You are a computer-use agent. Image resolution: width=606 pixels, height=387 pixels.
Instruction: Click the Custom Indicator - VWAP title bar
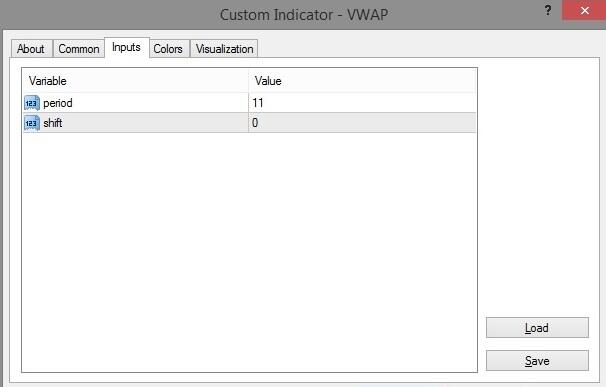(x=303, y=15)
